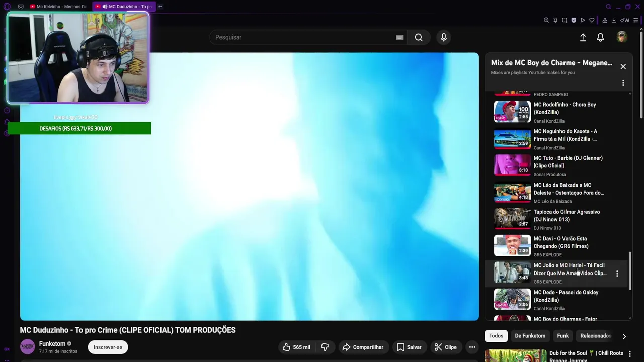Click the send flow arrow icon
The image size is (644, 362).
(583, 20)
